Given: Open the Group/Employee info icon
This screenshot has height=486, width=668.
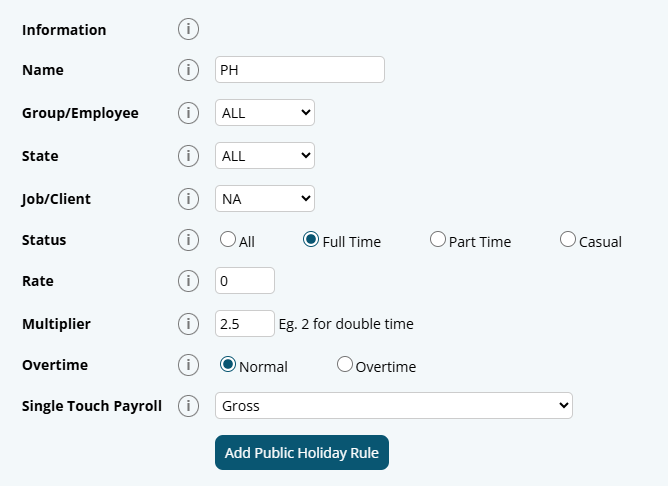Looking at the screenshot, I should coord(188,113).
